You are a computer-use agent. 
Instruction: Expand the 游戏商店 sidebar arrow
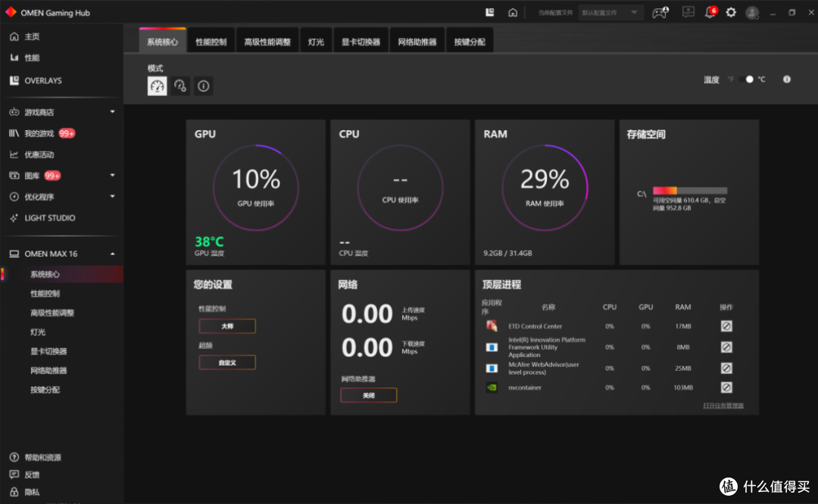point(112,112)
